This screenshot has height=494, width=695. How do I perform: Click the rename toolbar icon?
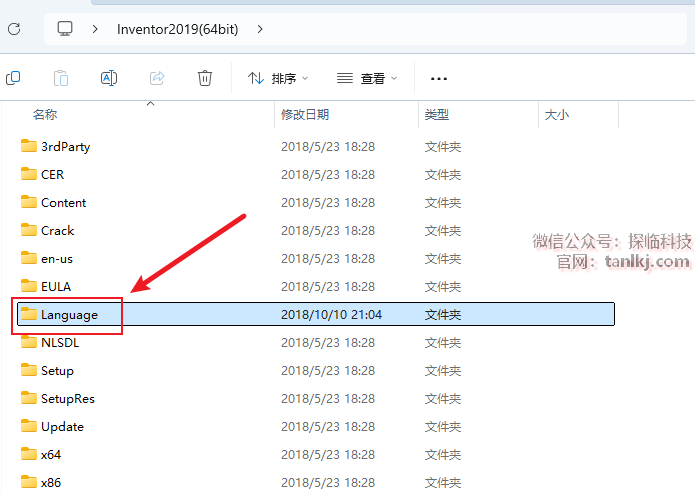pos(109,78)
